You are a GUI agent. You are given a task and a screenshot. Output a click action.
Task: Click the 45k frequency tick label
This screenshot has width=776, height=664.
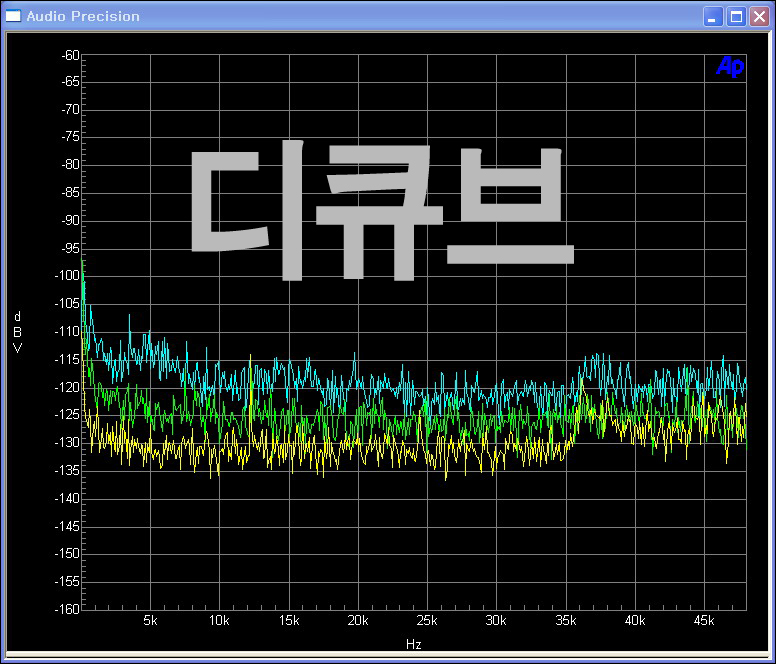click(703, 621)
